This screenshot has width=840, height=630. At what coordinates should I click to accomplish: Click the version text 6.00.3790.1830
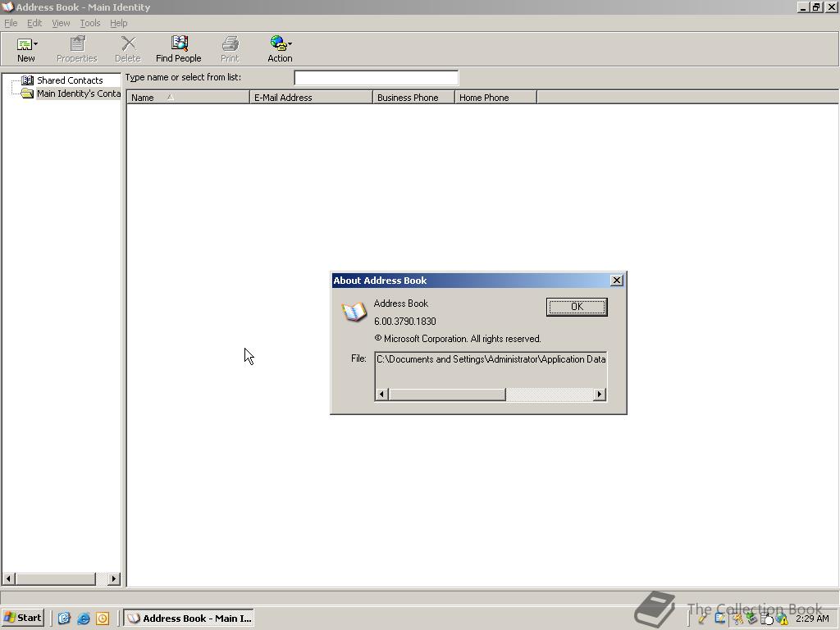point(405,322)
